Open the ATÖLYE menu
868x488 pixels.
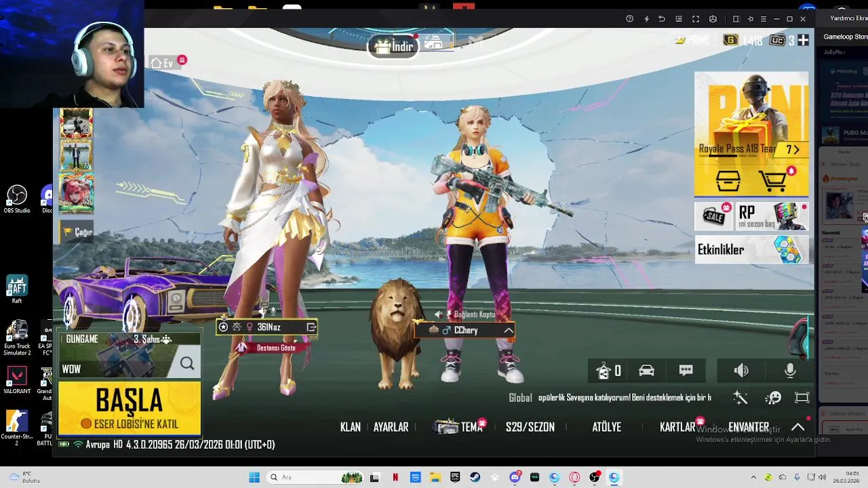606,427
